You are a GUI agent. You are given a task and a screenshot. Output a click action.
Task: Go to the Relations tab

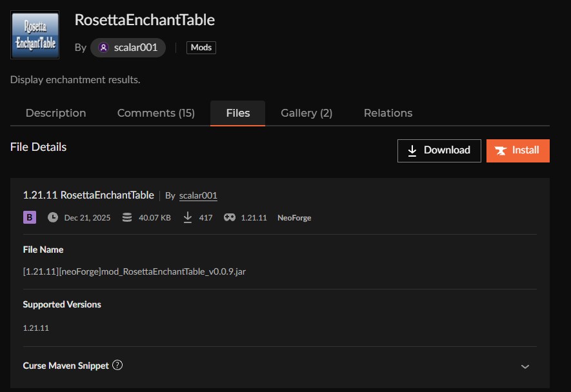click(388, 113)
